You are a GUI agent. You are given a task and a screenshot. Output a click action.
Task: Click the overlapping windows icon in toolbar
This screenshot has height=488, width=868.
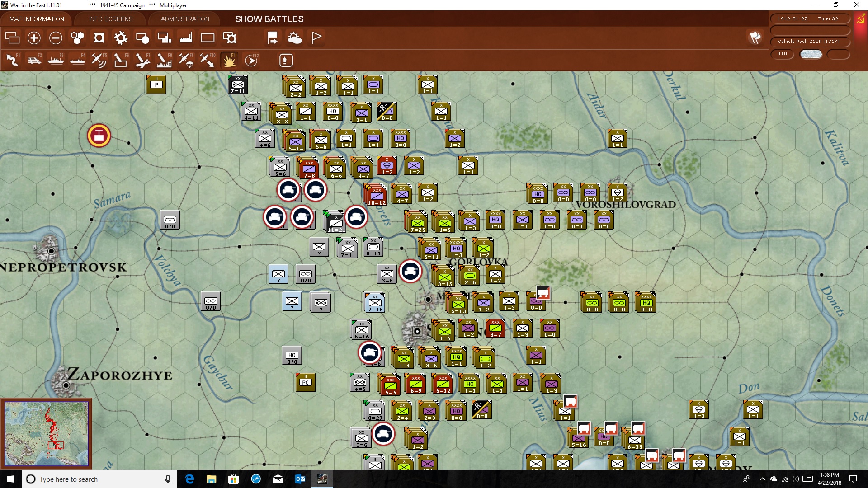pos(12,38)
